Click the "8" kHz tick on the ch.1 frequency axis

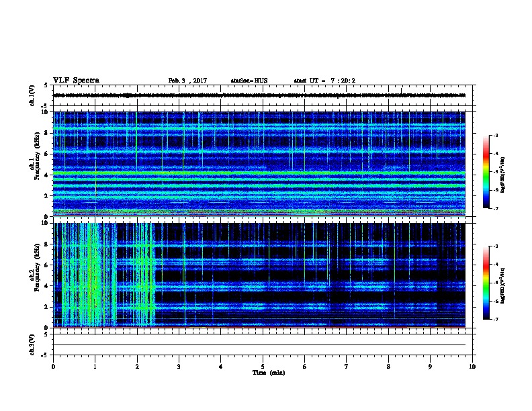click(47, 133)
